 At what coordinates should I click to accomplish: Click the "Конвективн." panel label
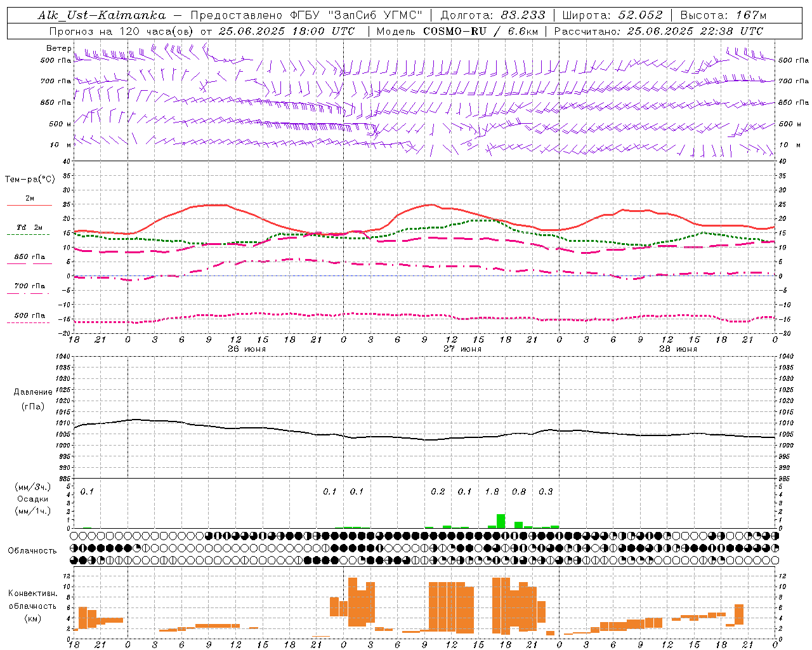(x=33, y=594)
